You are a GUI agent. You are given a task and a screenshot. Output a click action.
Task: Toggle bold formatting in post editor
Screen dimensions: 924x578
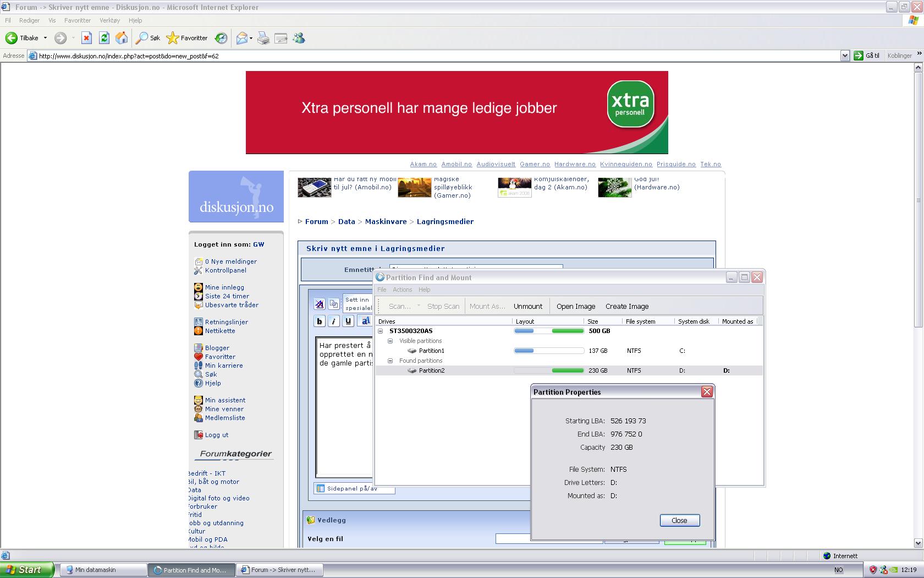click(x=320, y=321)
